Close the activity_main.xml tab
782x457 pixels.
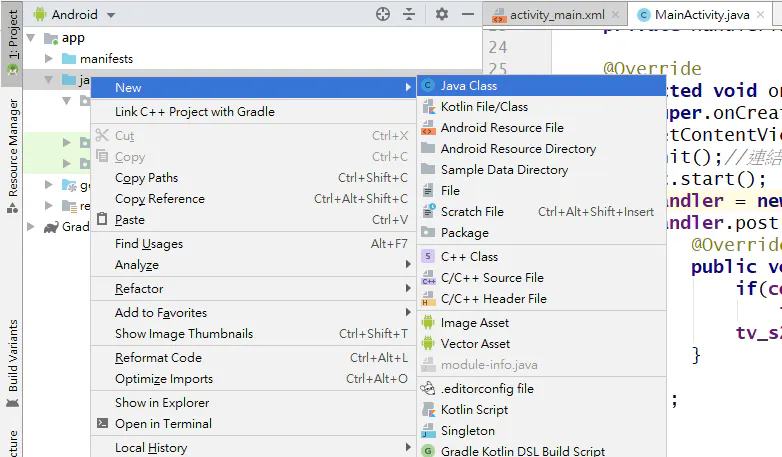click(x=616, y=15)
